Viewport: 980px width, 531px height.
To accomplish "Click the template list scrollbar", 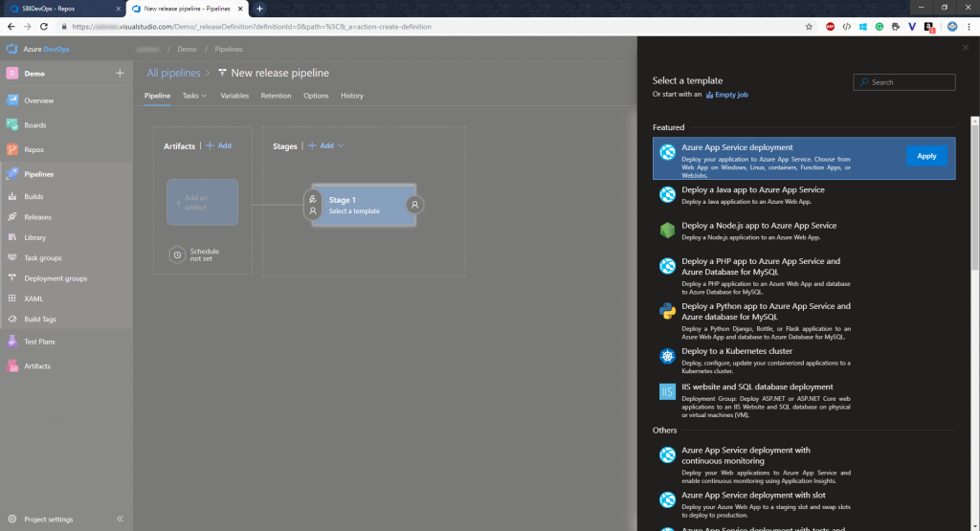I will [974, 197].
